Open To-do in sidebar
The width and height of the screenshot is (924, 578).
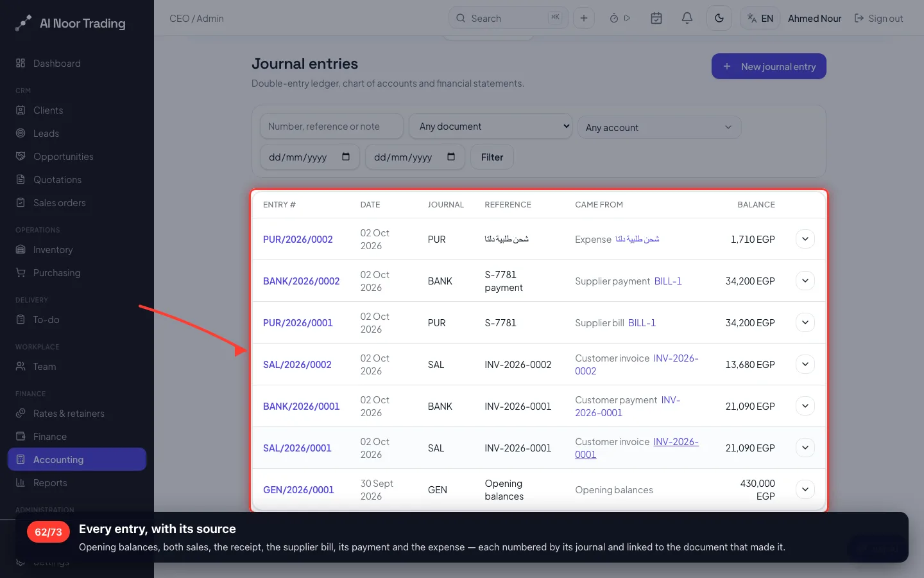[77, 319]
